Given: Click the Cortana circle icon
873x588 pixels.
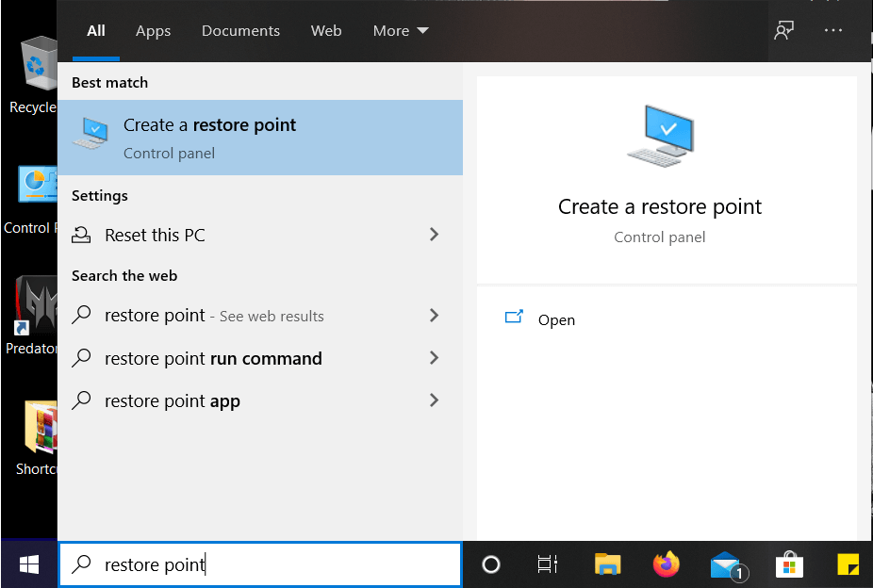Looking at the screenshot, I should (491, 563).
